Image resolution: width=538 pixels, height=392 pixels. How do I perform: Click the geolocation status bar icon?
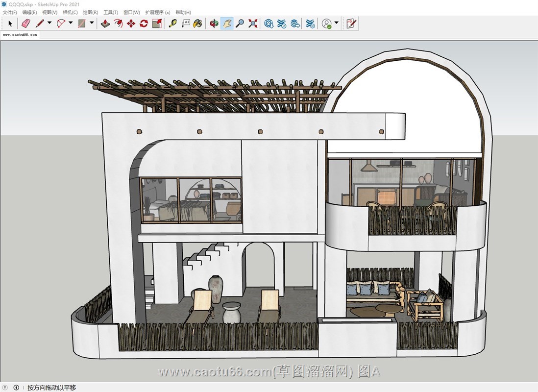tap(5, 388)
